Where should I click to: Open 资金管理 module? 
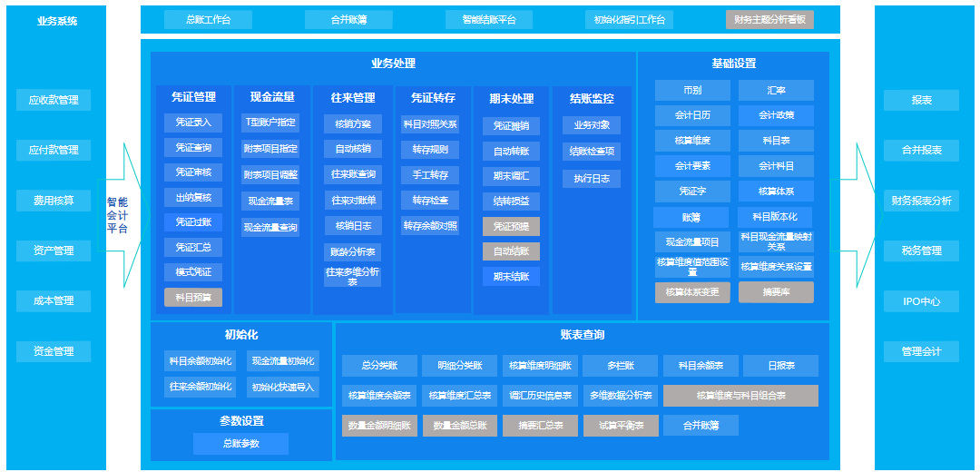pyautogui.click(x=54, y=350)
